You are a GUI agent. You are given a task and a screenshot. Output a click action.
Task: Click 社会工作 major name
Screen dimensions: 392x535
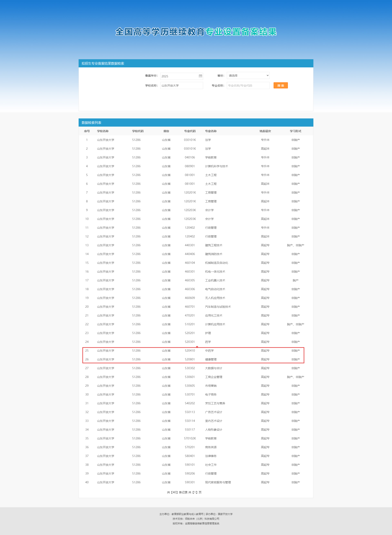coord(211,465)
